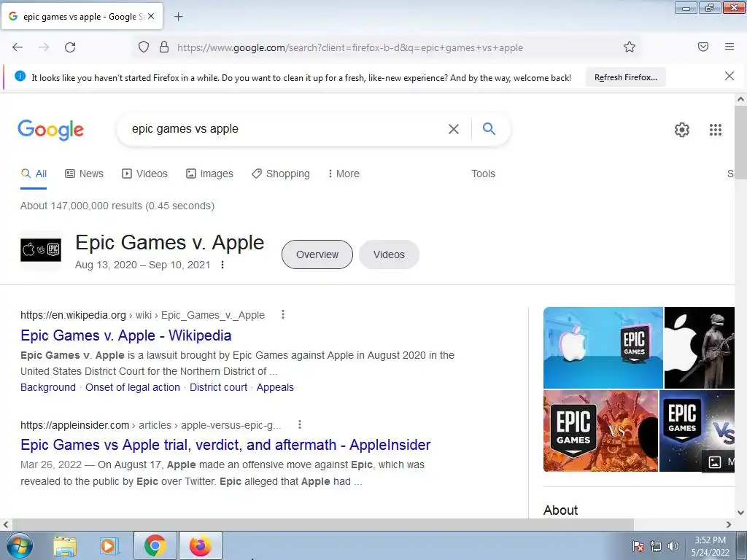
Task: Switch to the Videos search tab
Action: tap(145, 174)
